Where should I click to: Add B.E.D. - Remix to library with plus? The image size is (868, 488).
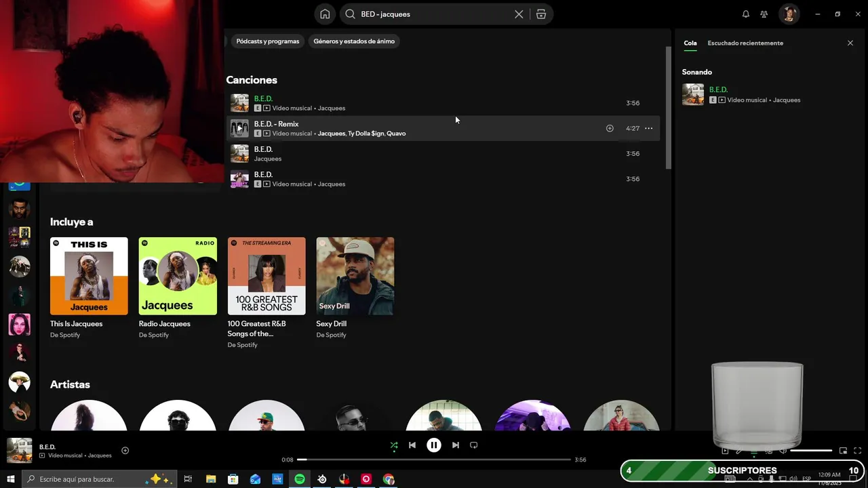pos(610,128)
